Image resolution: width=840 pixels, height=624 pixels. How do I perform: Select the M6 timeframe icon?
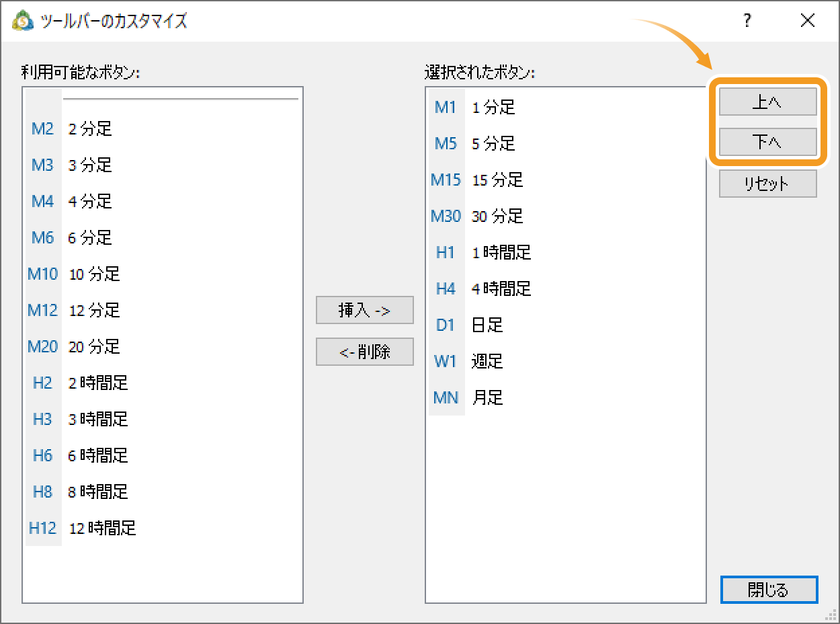tap(42, 238)
